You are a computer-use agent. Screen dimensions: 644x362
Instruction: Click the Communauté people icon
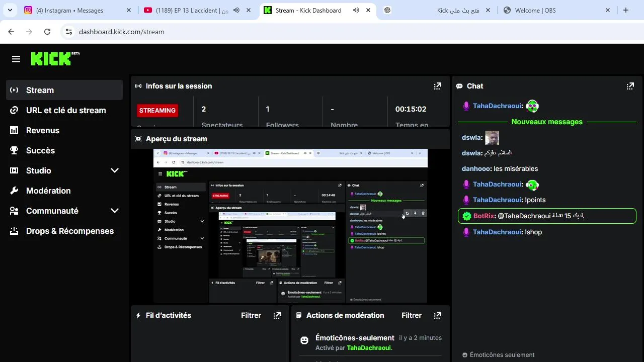(x=14, y=211)
